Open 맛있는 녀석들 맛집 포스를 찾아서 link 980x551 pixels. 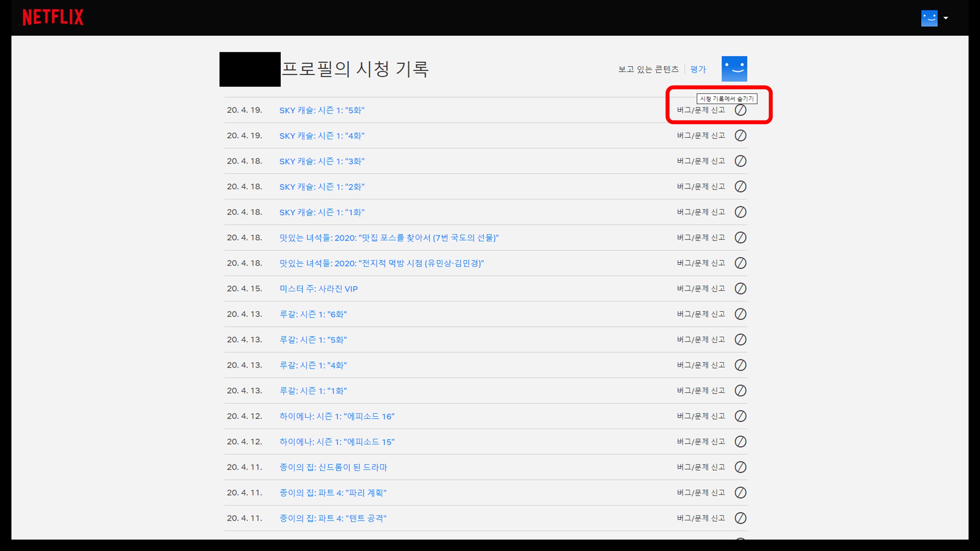tap(388, 238)
